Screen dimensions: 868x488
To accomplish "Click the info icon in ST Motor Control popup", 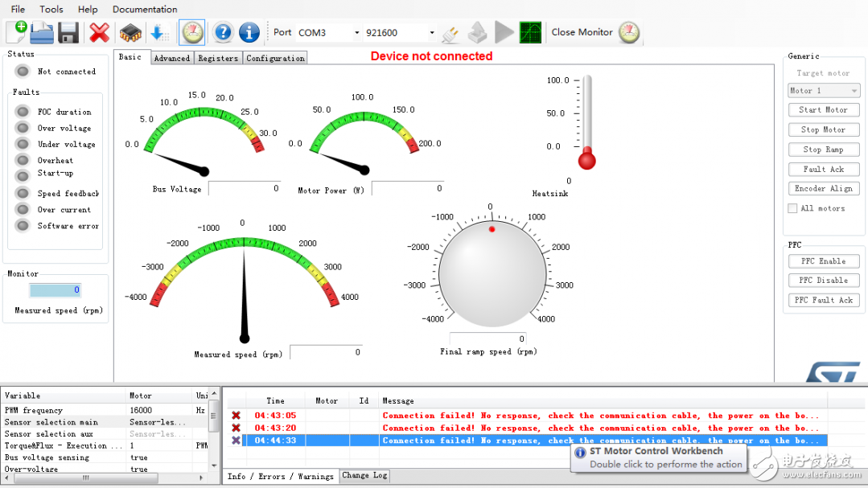I will pyautogui.click(x=580, y=452).
